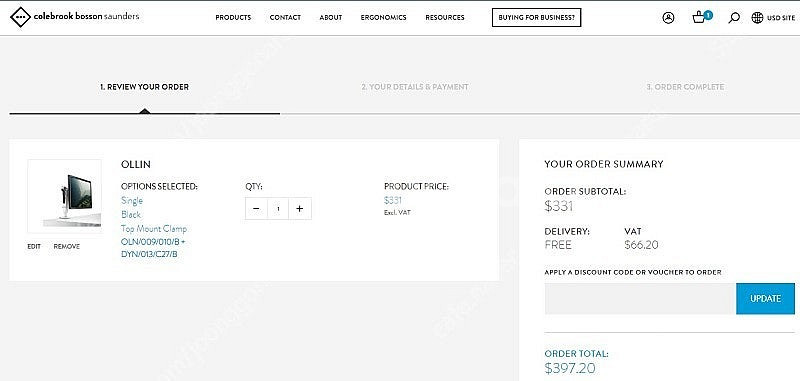The width and height of the screenshot is (800, 381).
Task: Open the Products menu
Action: point(233,18)
